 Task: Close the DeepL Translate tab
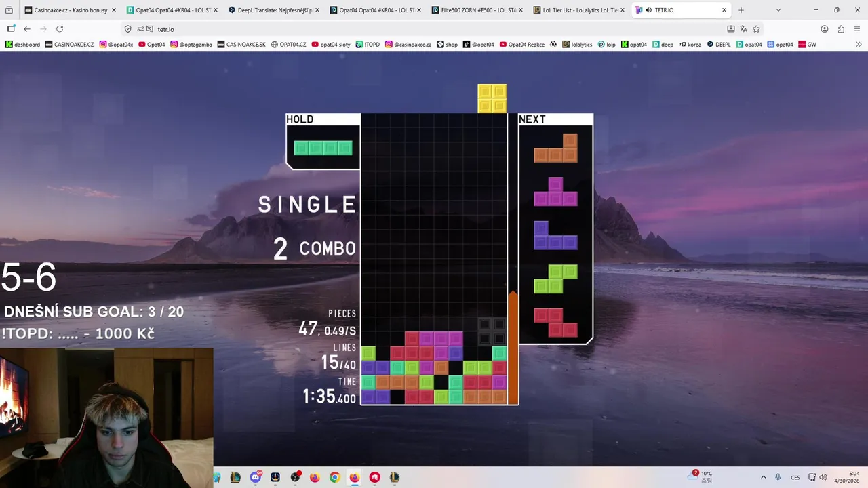pyautogui.click(x=317, y=10)
